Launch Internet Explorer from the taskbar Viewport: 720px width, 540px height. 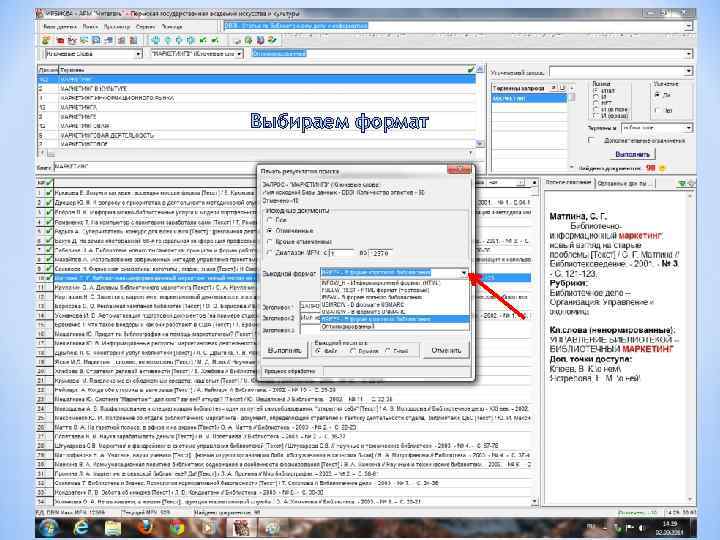pyautogui.click(x=81, y=528)
